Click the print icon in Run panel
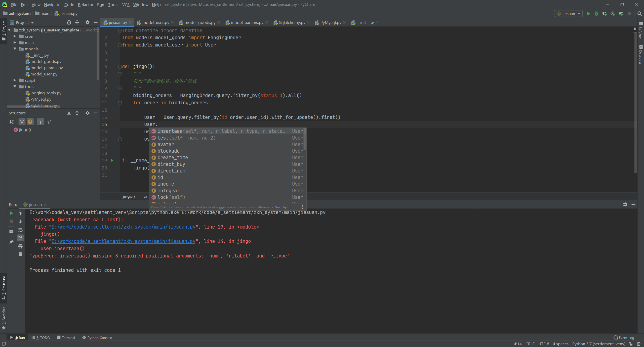 pos(20,246)
